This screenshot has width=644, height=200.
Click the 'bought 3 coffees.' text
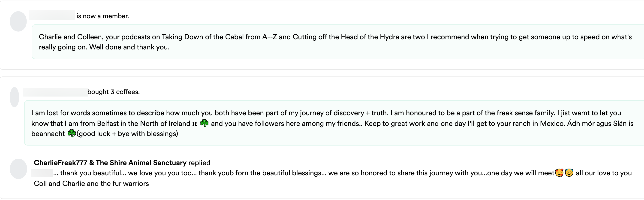[x=114, y=92]
